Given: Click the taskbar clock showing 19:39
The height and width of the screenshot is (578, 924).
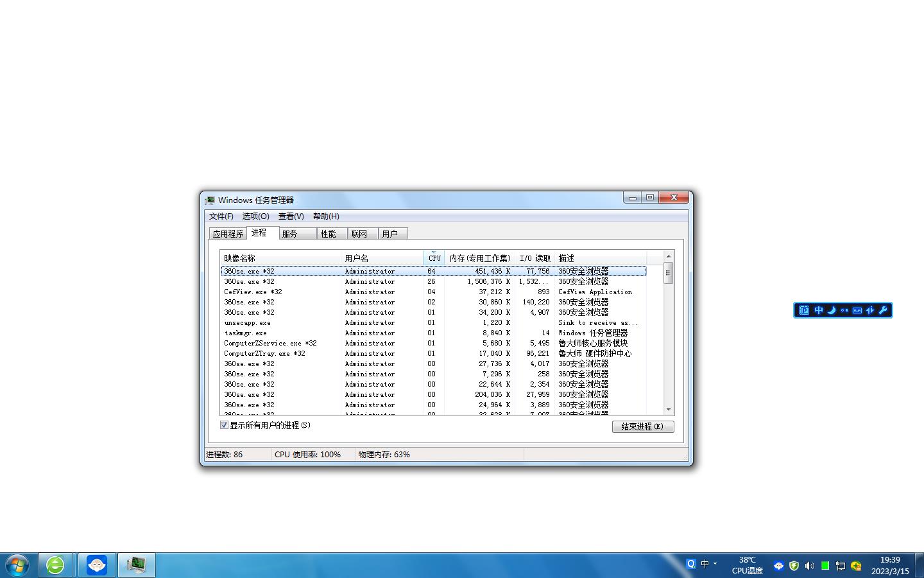Looking at the screenshot, I should (x=890, y=565).
